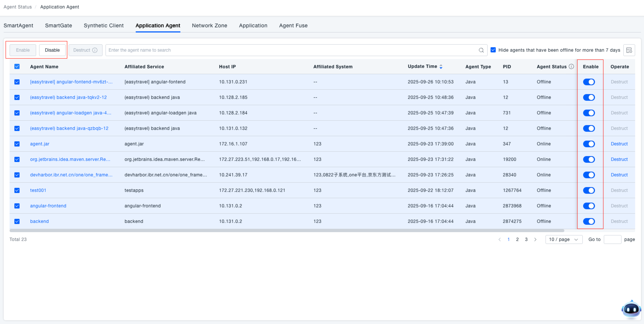Click Destruct for devharbor agent row

[619, 175]
